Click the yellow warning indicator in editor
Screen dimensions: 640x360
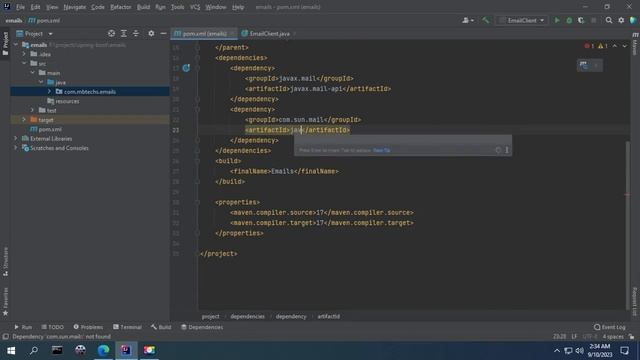[603, 46]
